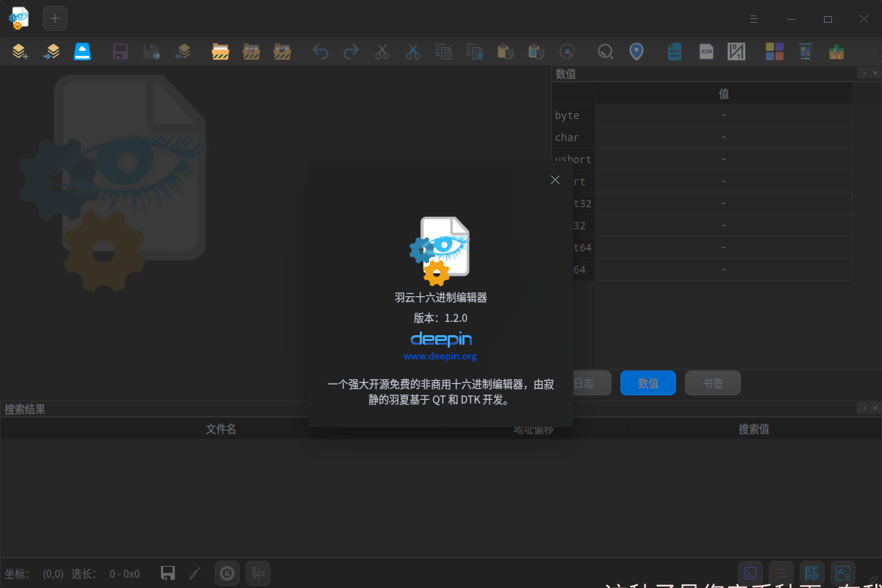Viewport: 882px width, 588px height.
Task: Click the pencil icon in status bar
Action: pyautogui.click(x=194, y=573)
